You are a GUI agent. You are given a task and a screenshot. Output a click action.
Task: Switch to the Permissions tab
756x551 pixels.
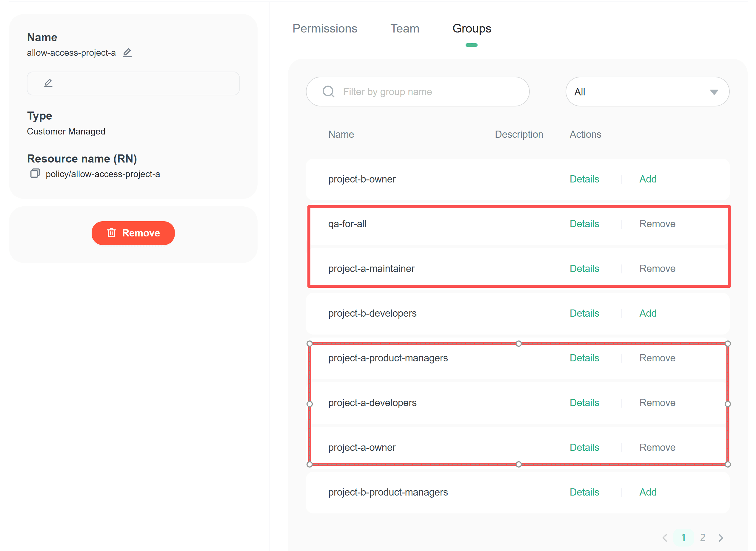[x=324, y=29]
